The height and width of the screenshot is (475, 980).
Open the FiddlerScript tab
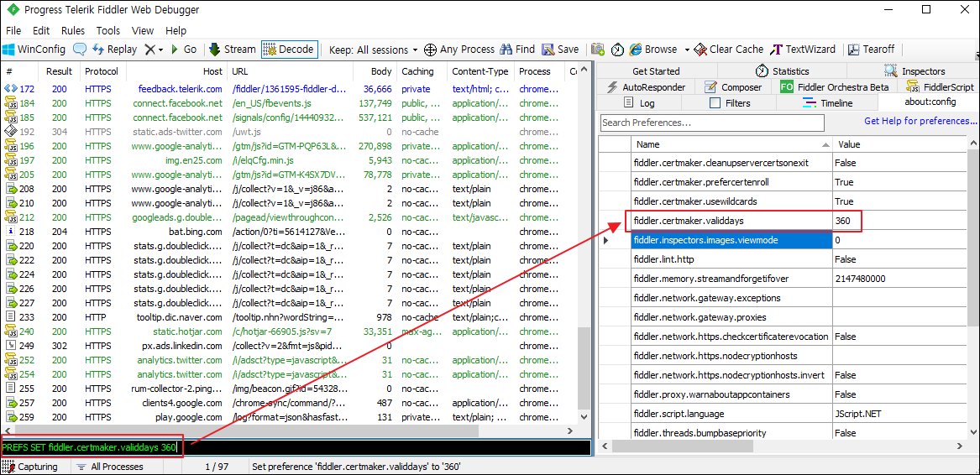coord(940,87)
